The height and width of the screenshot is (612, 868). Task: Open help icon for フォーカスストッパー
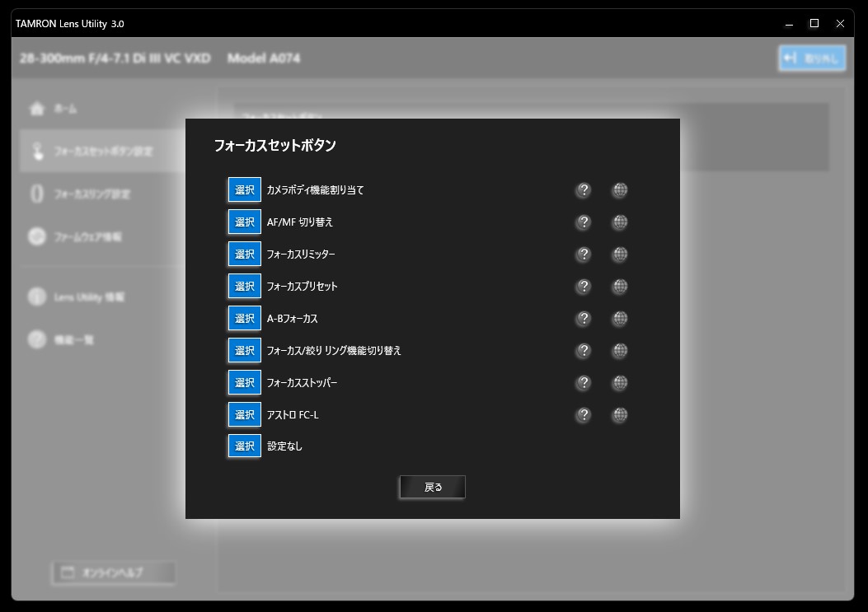[584, 383]
